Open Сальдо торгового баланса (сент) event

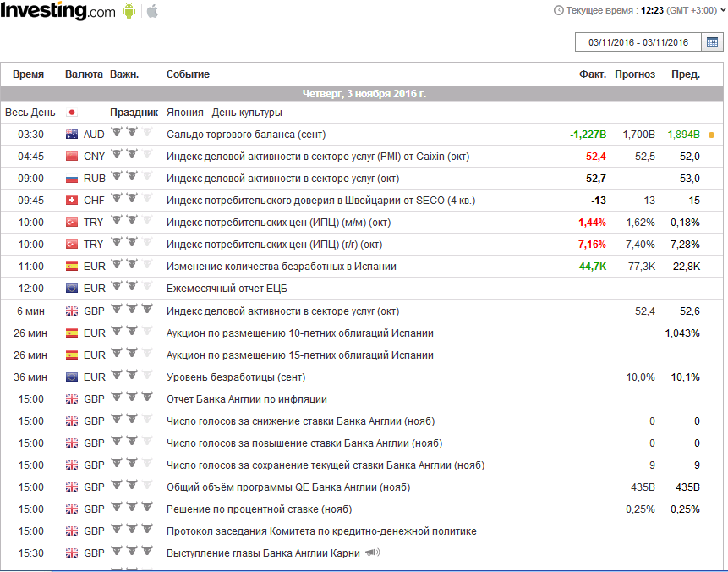tap(246, 135)
